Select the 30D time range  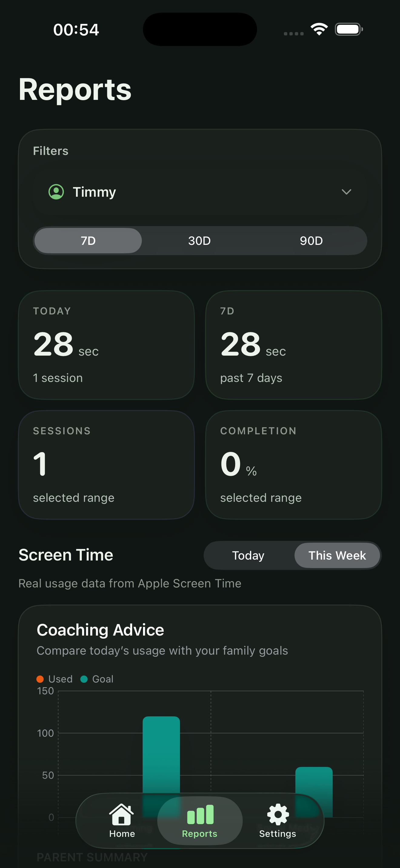200,241
